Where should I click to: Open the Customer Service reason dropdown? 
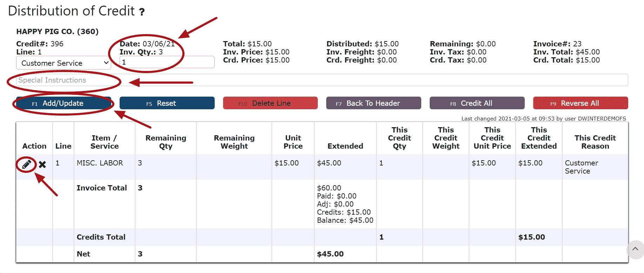(x=63, y=63)
